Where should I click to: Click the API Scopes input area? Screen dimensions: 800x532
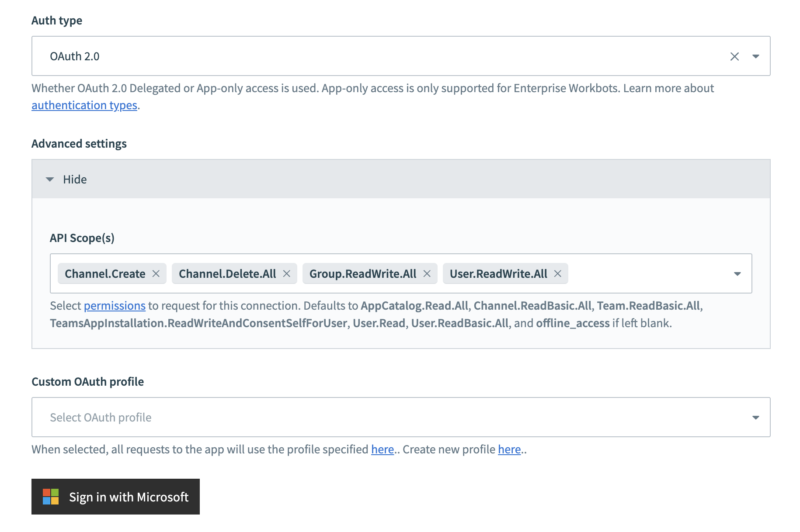coord(634,273)
